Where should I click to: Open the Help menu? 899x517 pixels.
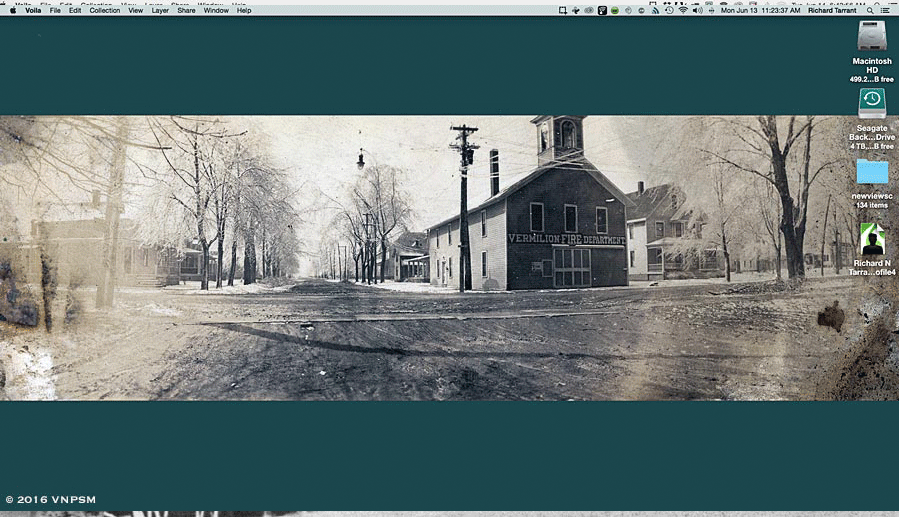tap(244, 10)
